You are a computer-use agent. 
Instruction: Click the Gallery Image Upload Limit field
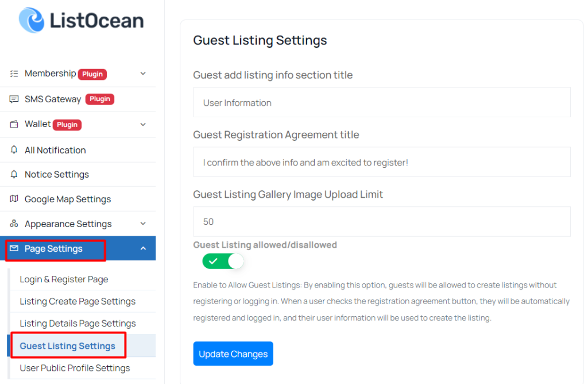coord(382,221)
